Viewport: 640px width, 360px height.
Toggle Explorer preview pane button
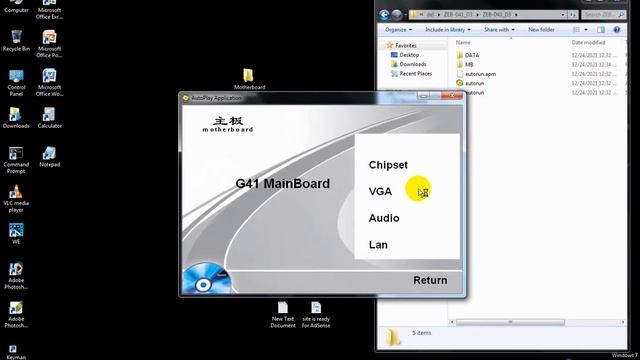pyautogui.click(x=601, y=30)
